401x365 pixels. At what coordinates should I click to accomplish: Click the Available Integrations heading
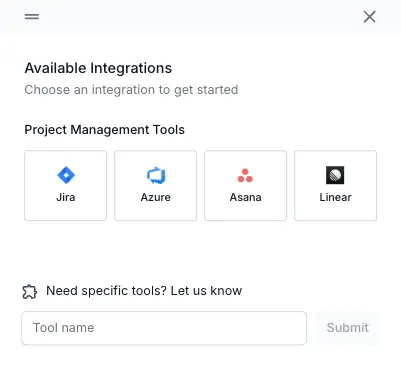[98, 68]
